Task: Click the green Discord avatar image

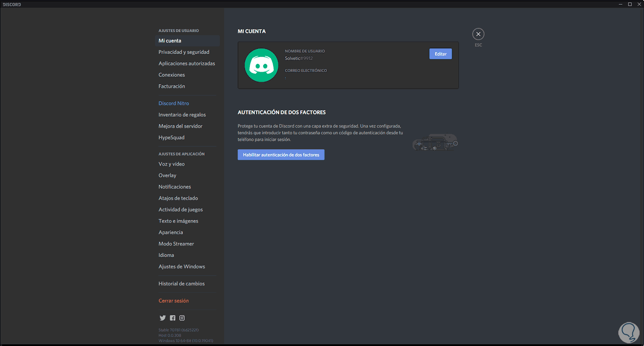Action: pos(261,65)
